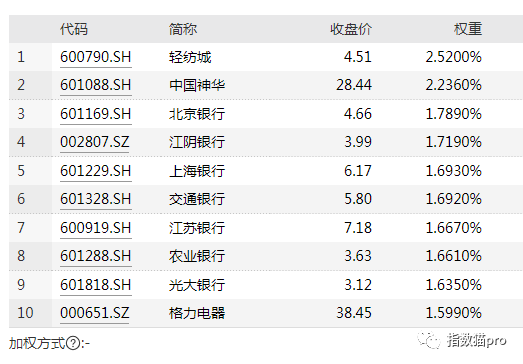The height and width of the screenshot is (364, 523).
Task: Click the weight value 1.6920%
Action: [454, 199]
